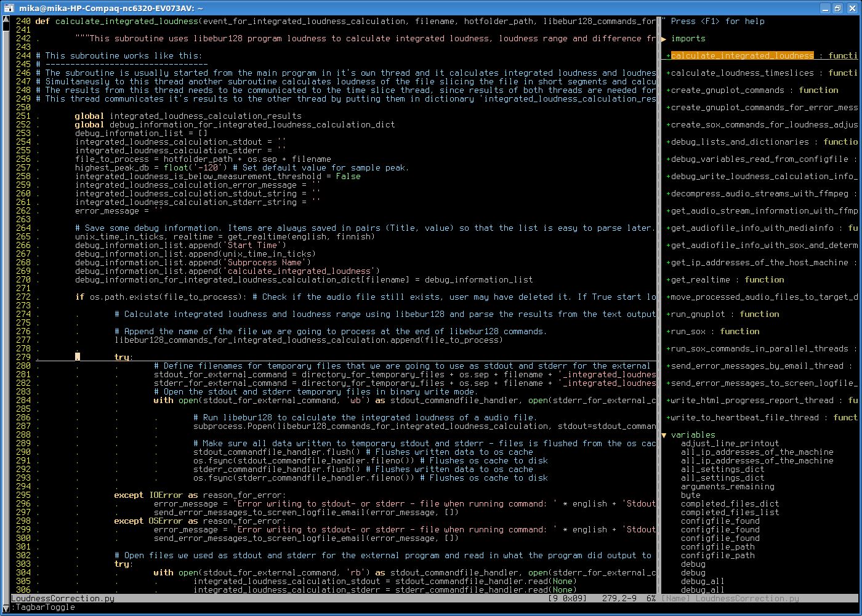The width and height of the screenshot is (862, 616).
Task: Jump to get_audio_stream_information_with_ffmp tag
Action: click(764, 211)
